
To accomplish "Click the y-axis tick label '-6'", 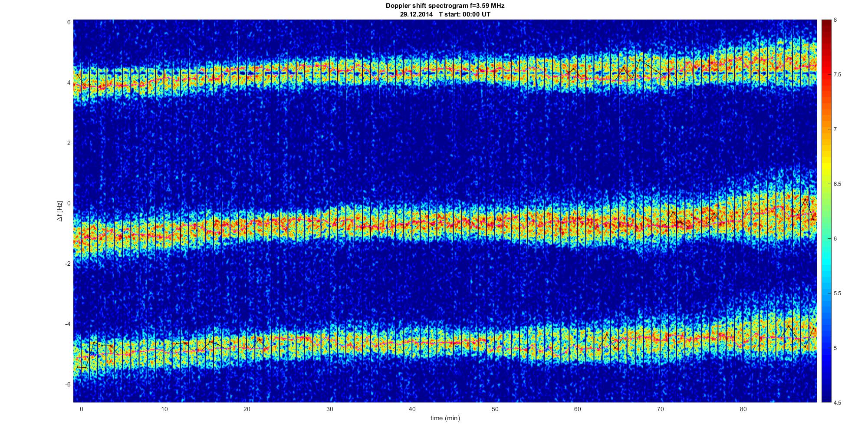I will 68,384.
